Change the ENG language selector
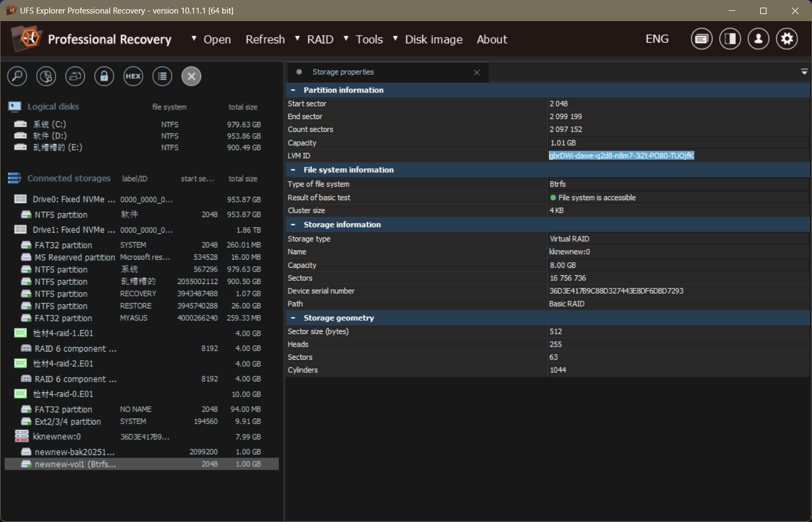This screenshot has width=812, height=522. coord(657,39)
